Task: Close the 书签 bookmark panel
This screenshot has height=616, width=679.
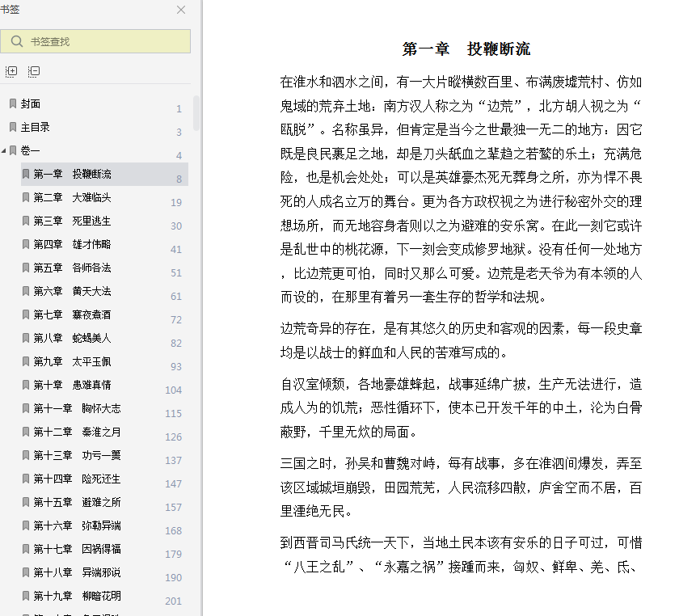Action: [181, 10]
